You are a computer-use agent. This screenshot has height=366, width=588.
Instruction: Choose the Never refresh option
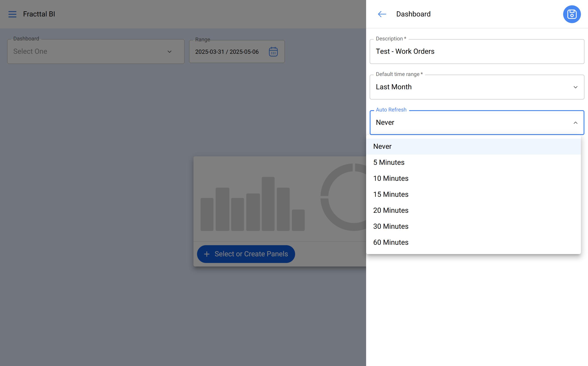pos(474,146)
